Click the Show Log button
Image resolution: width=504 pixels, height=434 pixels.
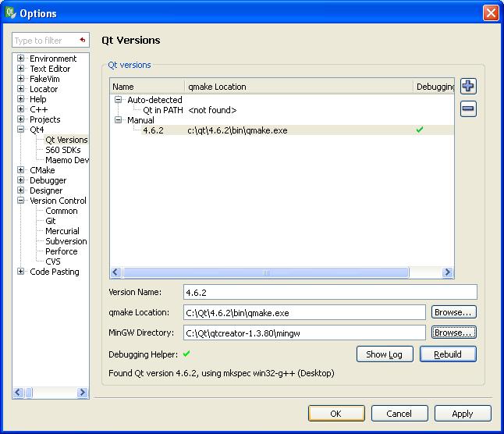pos(385,354)
